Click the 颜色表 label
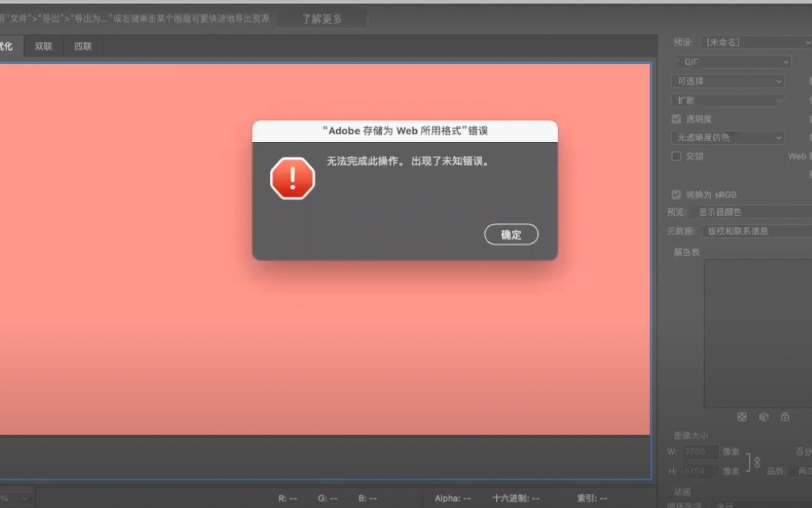The image size is (812, 508). [x=687, y=252]
